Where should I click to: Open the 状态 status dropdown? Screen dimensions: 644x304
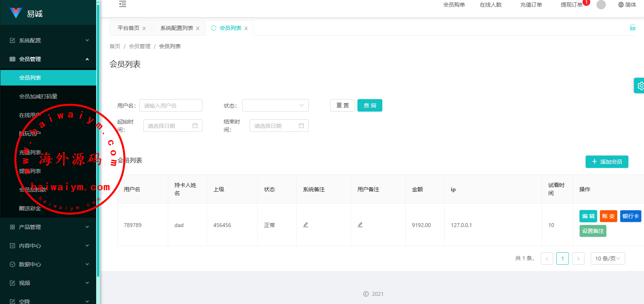[x=275, y=105]
